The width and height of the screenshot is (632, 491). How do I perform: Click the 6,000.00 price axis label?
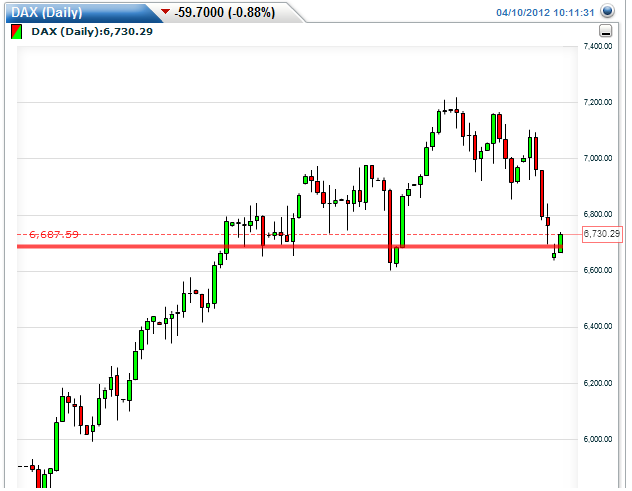(598, 439)
